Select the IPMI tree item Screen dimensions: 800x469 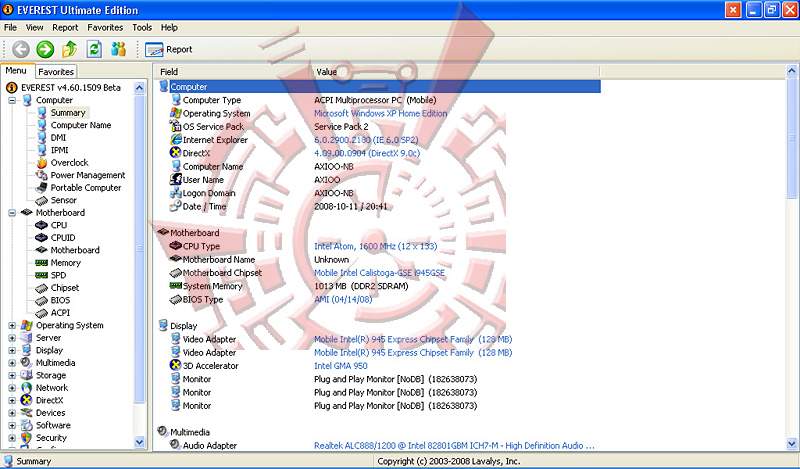(x=59, y=150)
